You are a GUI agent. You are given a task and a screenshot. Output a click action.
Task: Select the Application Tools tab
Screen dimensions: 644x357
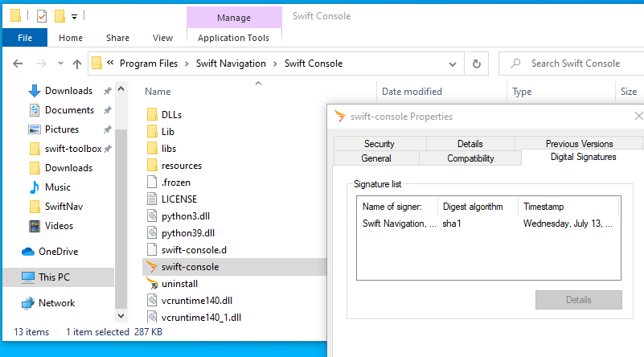(234, 38)
